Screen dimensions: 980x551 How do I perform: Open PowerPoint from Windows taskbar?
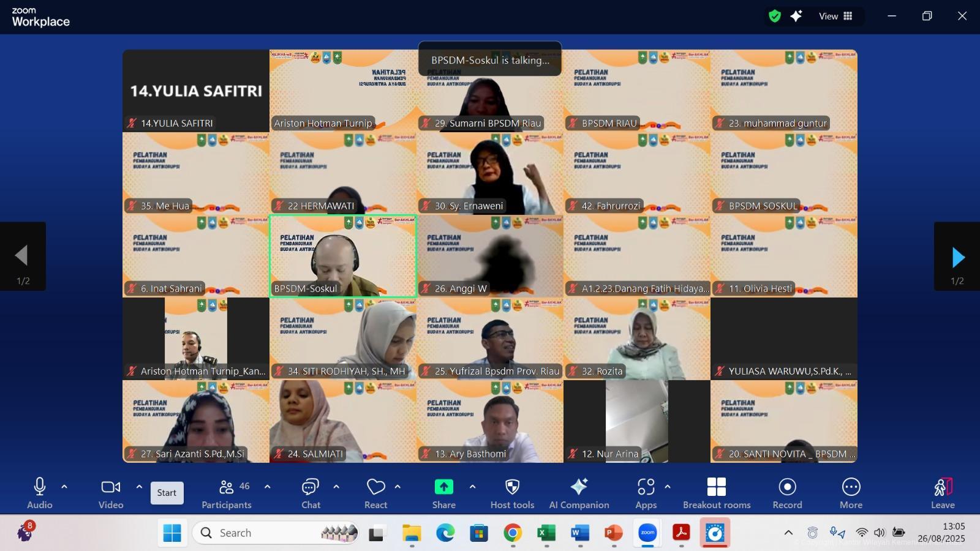tap(613, 533)
